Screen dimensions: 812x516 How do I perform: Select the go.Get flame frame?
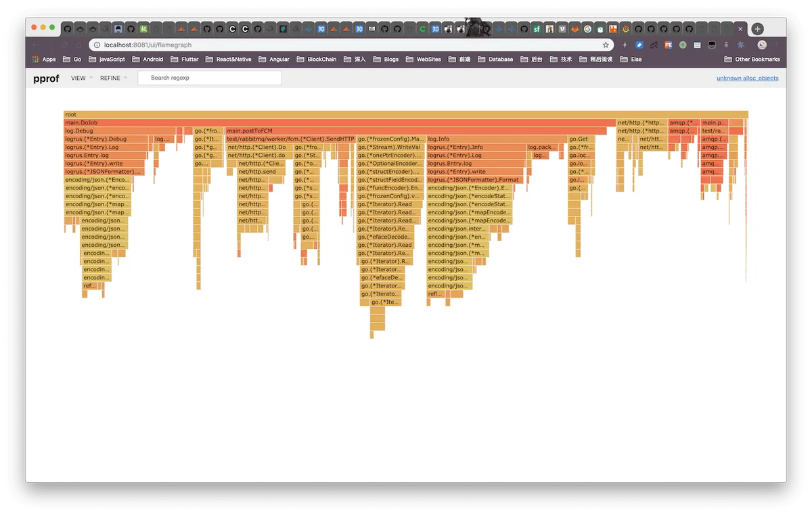581,139
